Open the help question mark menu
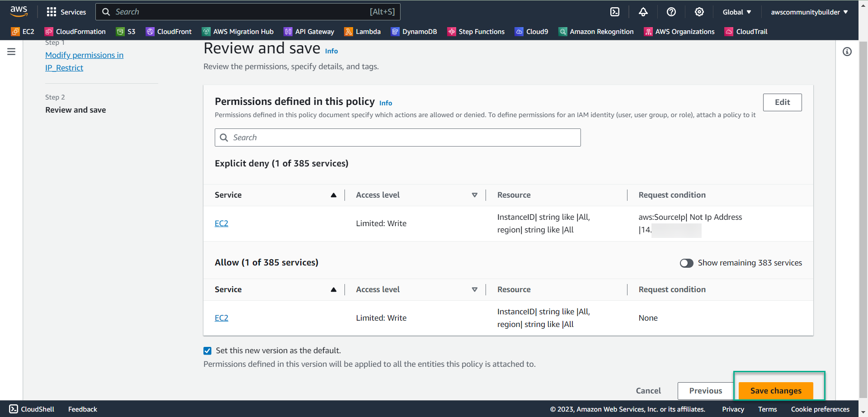This screenshot has height=417, width=868. 671,12
